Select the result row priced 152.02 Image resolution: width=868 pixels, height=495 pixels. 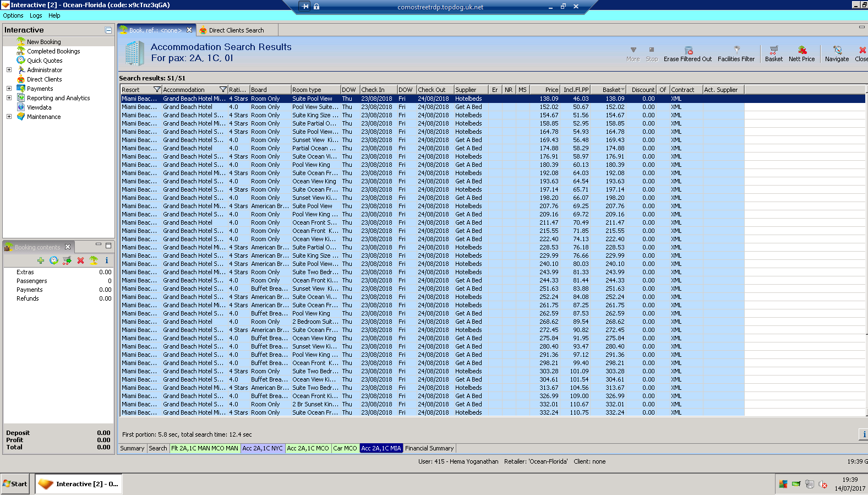pos(432,107)
